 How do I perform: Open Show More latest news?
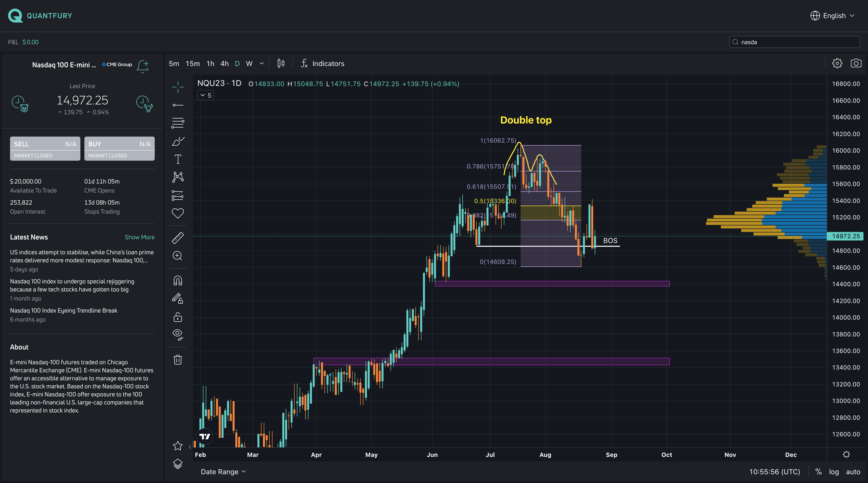point(139,237)
